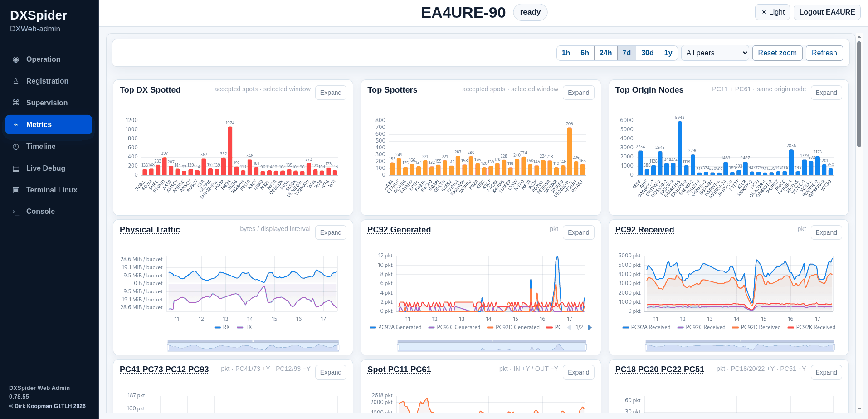Open the Terminal Linux page
The image size is (868, 419).
coord(49,190)
